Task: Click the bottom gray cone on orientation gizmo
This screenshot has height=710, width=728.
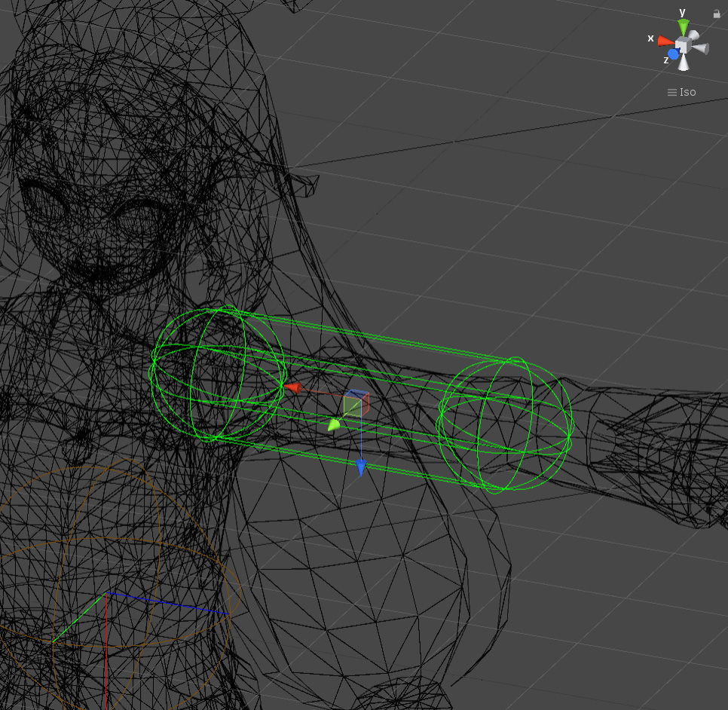Action: tap(683, 63)
